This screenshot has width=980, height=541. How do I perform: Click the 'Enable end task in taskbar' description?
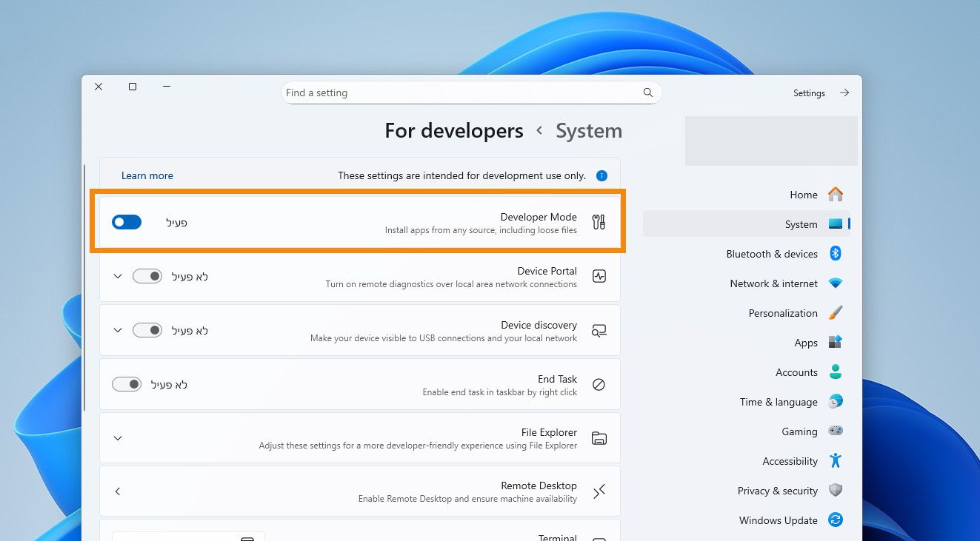point(500,392)
